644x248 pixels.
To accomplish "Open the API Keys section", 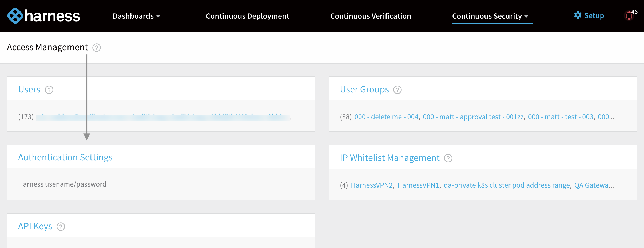I will point(35,226).
